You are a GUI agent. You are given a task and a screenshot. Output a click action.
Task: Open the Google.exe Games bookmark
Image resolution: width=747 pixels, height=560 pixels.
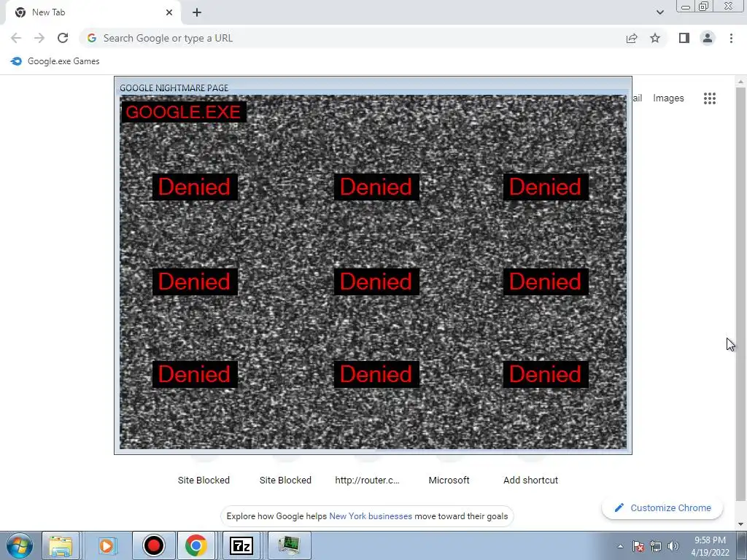click(x=55, y=61)
